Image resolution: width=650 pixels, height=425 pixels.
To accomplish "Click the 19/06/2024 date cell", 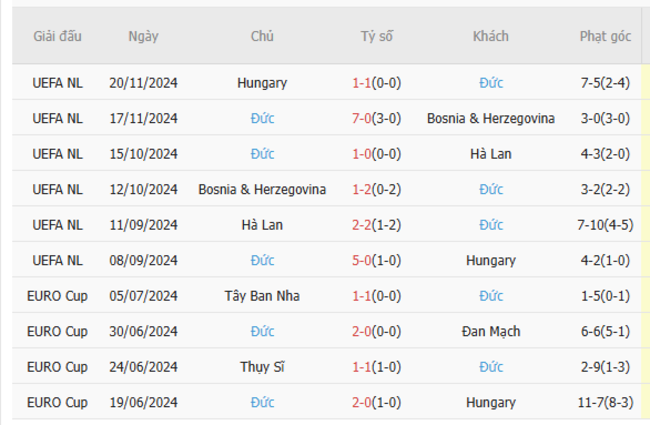I will tap(143, 403).
